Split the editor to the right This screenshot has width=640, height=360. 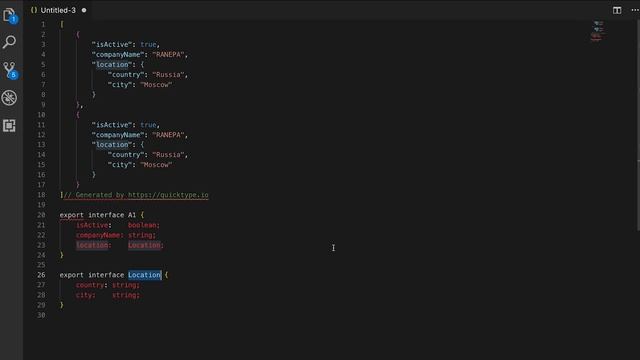617,10
